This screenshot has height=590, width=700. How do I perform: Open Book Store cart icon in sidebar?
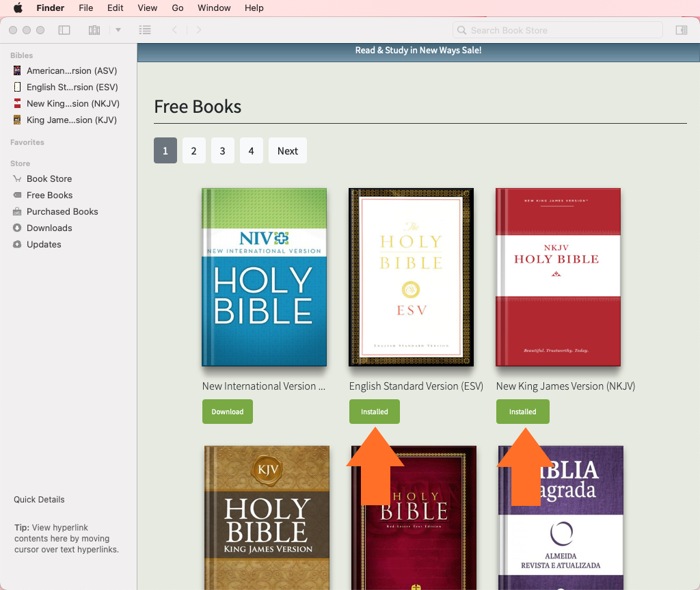point(18,179)
